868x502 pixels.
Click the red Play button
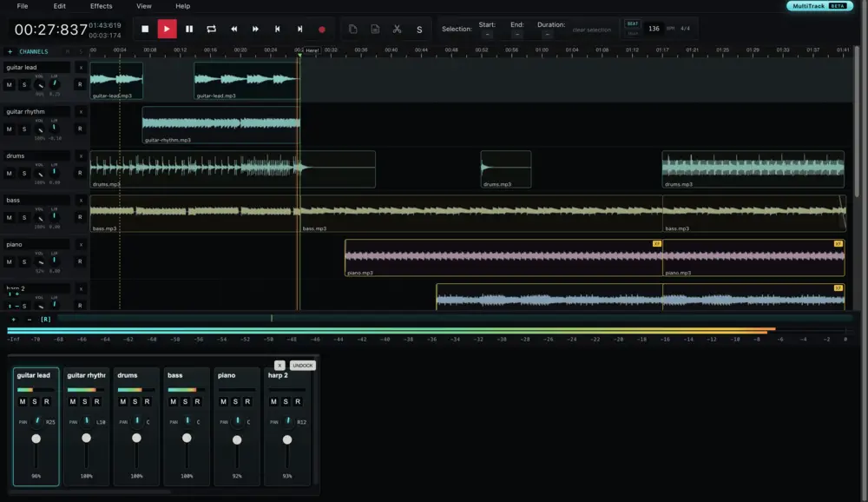click(x=167, y=29)
